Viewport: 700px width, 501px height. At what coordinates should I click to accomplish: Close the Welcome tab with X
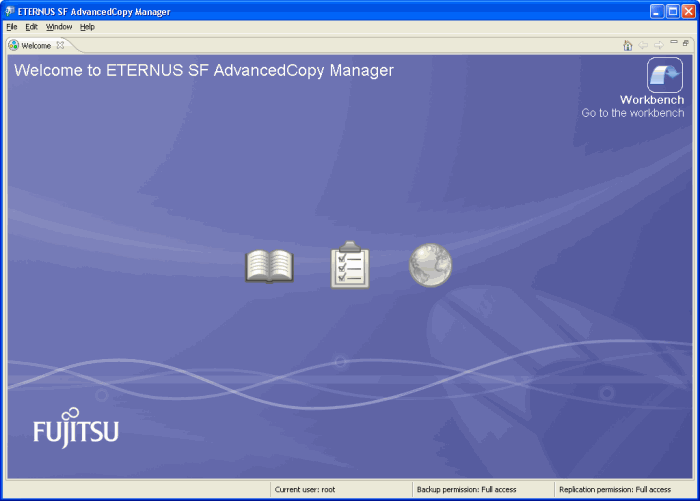click(x=60, y=45)
